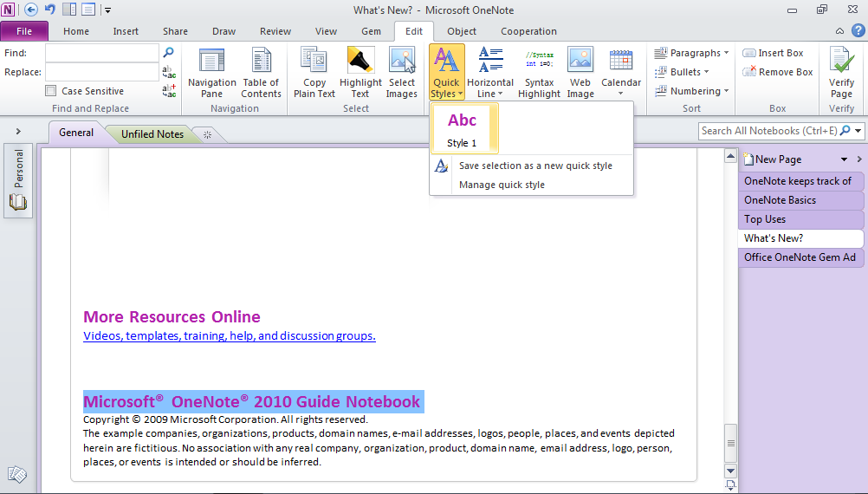Switch to the Draw ribbon tab
Viewport: 868px width, 494px height.
[x=223, y=31]
